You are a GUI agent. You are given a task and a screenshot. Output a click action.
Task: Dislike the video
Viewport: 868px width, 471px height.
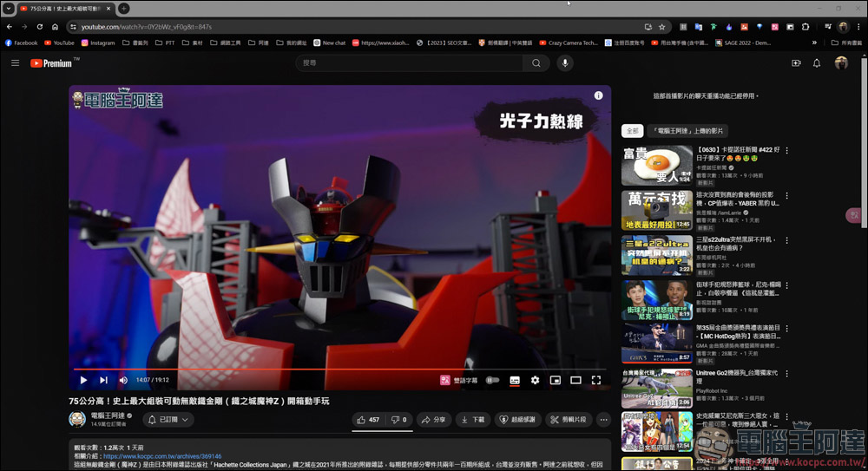click(x=399, y=420)
